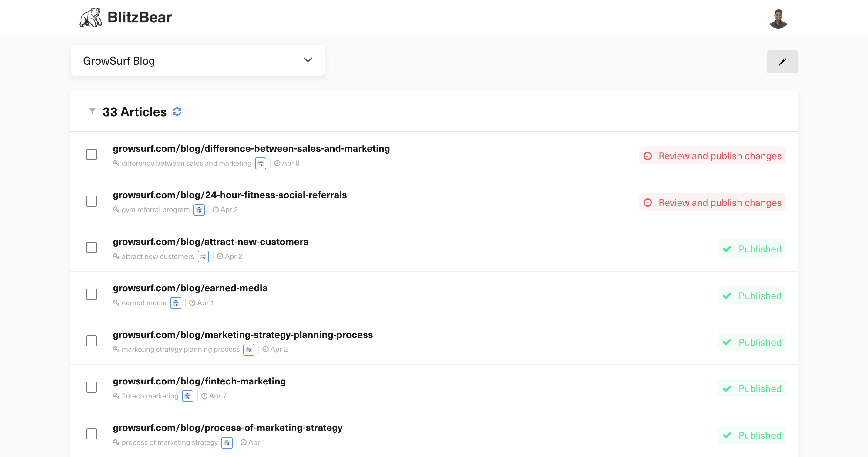868x457 pixels.
Task: Click search icon beside 'marketing strategy planning process'
Action: tap(116, 350)
